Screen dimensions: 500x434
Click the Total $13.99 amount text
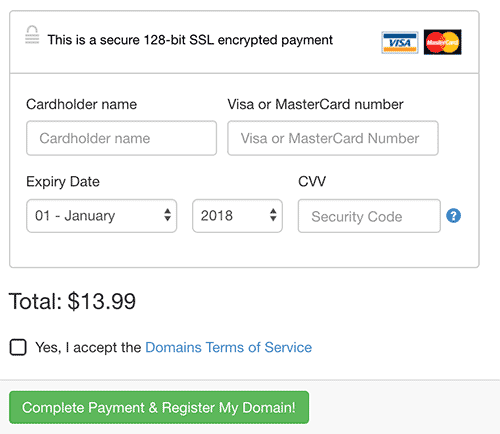pos(72,301)
